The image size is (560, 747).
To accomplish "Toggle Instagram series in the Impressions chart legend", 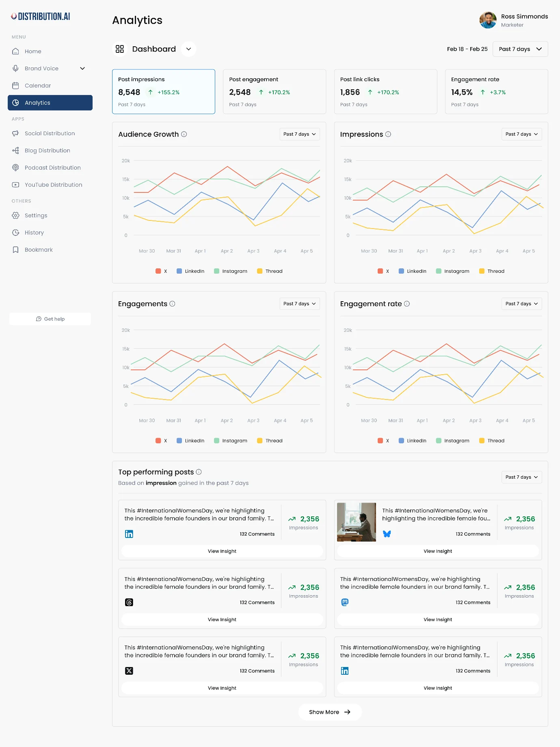I will click(452, 271).
